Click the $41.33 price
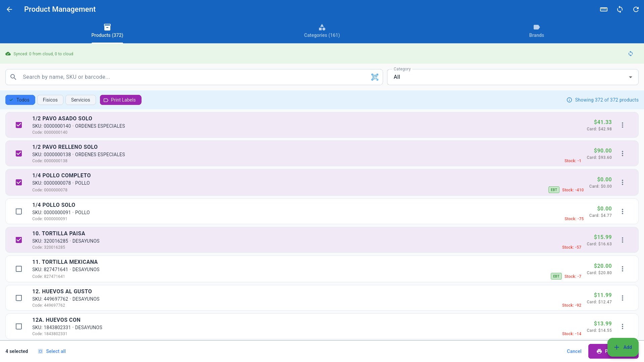 [602, 122]
